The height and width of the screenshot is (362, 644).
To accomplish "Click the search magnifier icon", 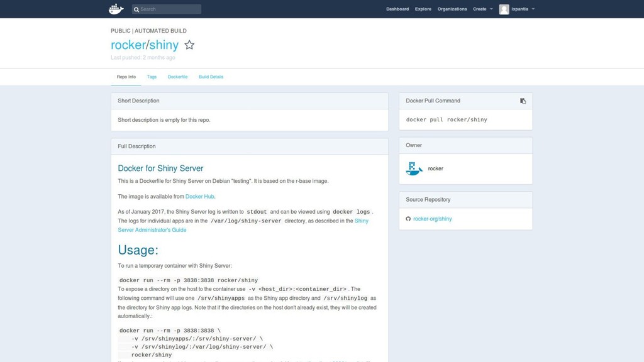I will pyautogui.click(x=136, y=9).
